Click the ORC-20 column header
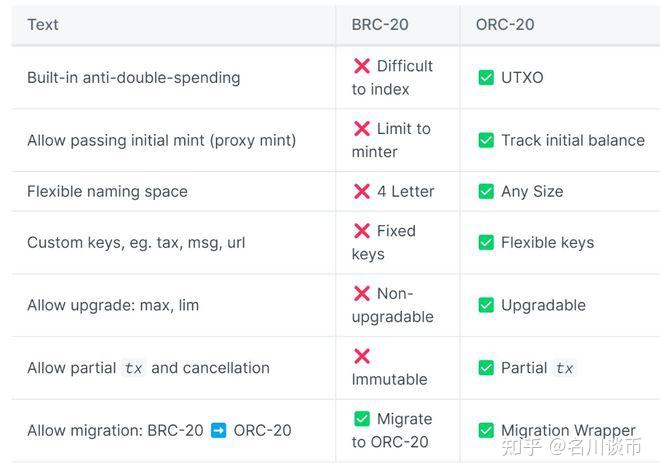660x475 pixels. [x=505, y=25]
